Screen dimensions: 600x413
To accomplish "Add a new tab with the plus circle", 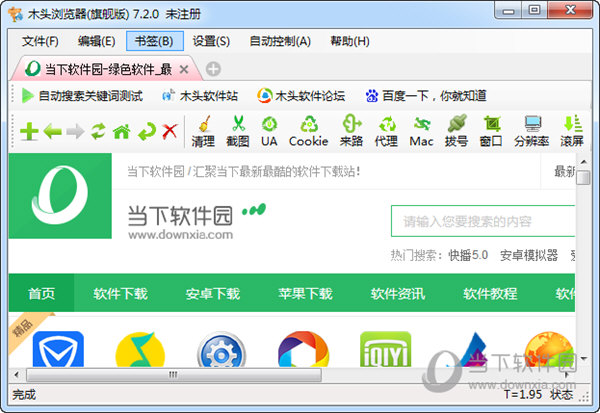I will [213, 69].
